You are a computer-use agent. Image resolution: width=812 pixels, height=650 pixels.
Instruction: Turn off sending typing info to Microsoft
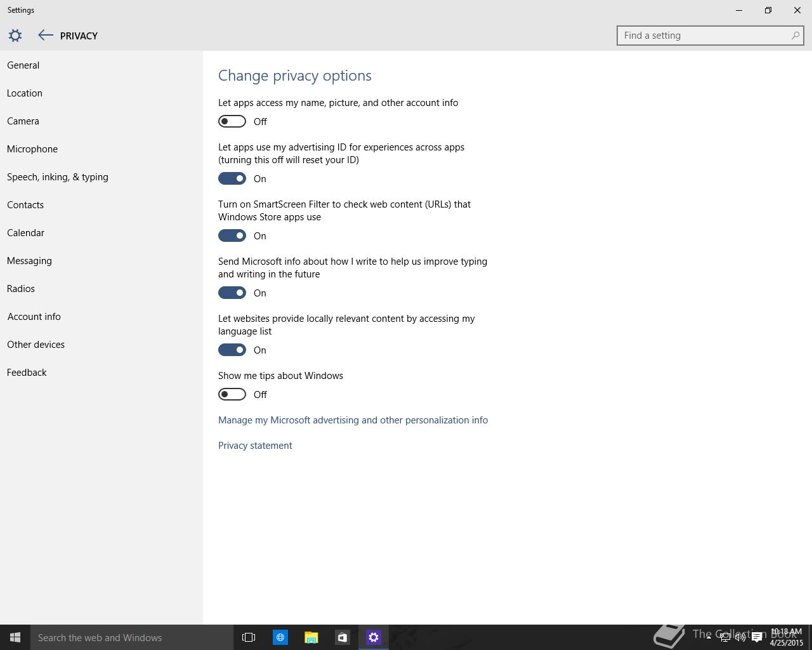232,293
